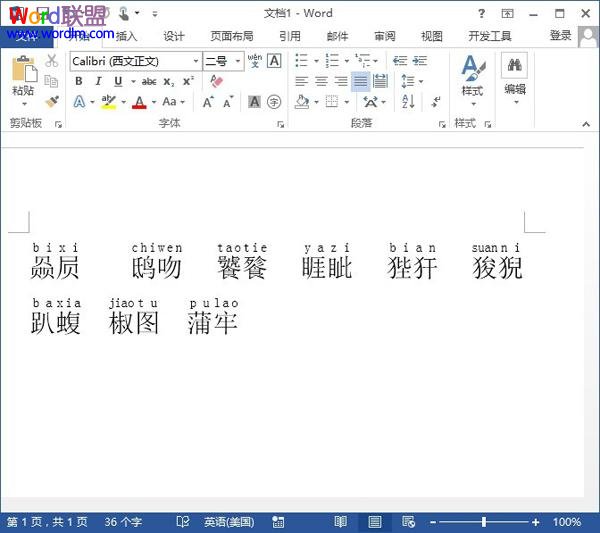Enable justified paragraph alignment

(x=360, y=81)
